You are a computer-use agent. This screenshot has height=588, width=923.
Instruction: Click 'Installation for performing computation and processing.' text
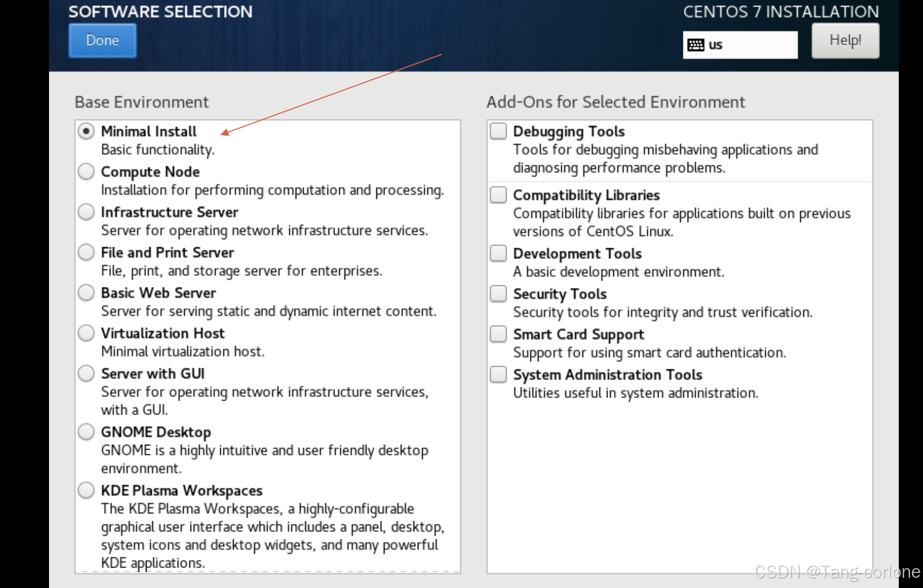pos(272,190)
